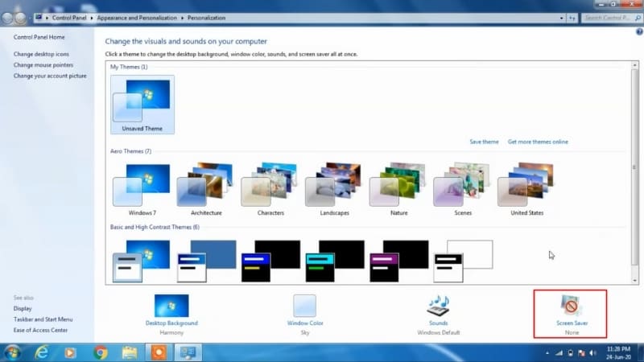Expand the address bar history dropdown
Image resolution: width=644 pixels, height=362 pixels.
(x=561, y=18)
